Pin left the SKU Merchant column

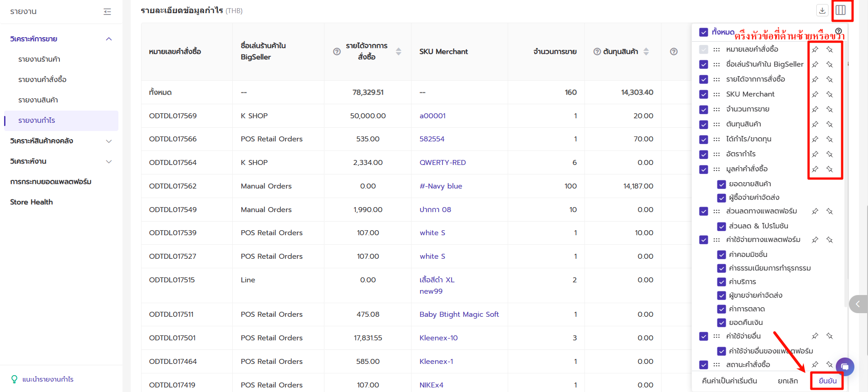click(815, 94)
